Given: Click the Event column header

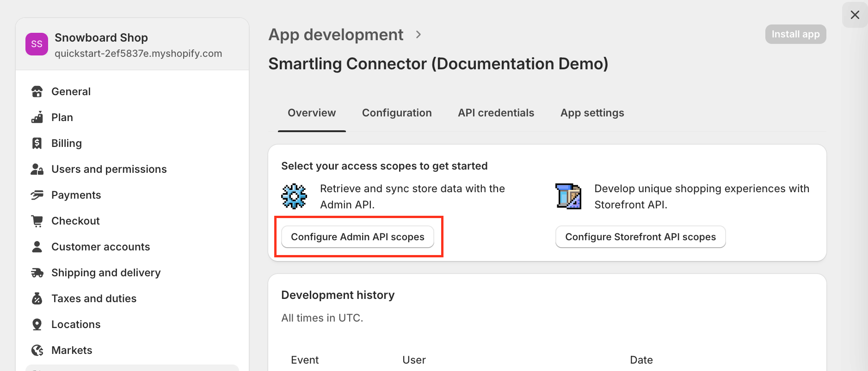Looking at the screenshot, I should (x=305, y=360).
